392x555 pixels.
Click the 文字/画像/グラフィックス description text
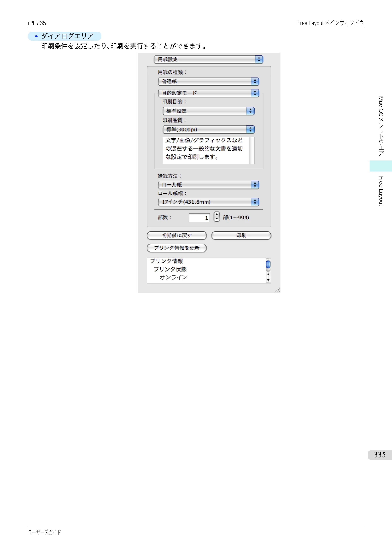pyautogui.click(x=204, y=149)
